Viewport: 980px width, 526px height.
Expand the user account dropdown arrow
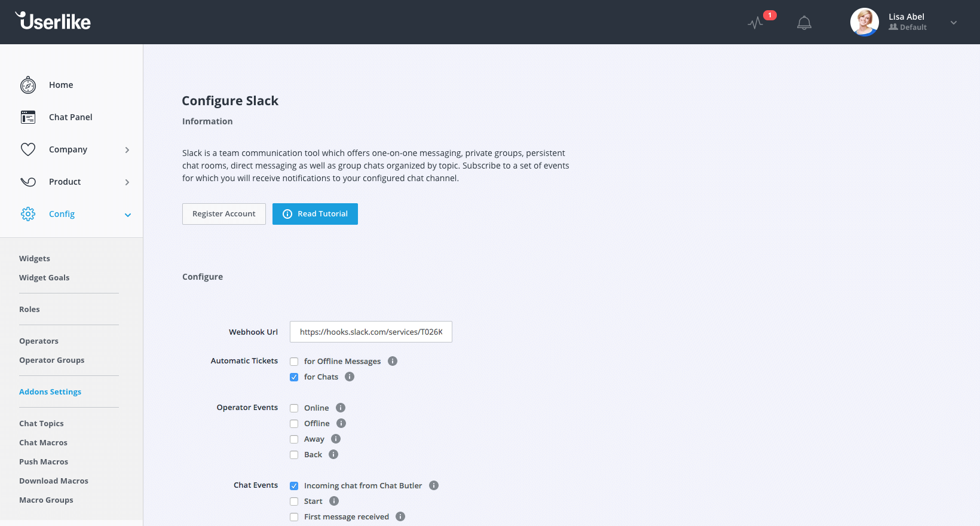[x=954, y=23]
